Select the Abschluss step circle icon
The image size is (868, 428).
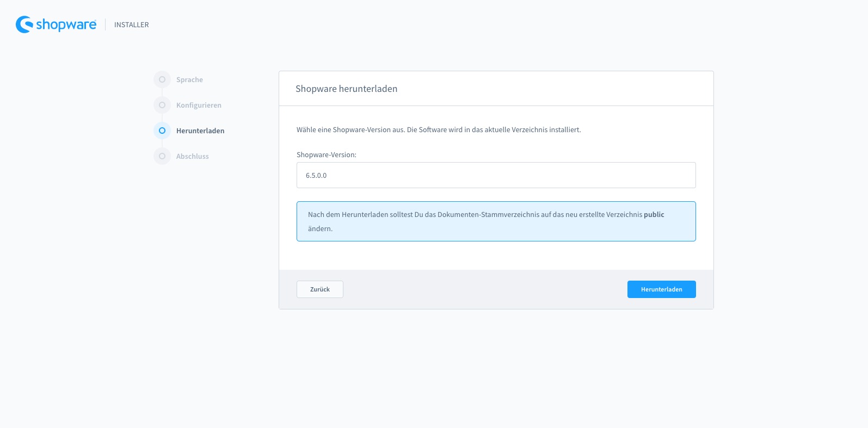(162, 156)
